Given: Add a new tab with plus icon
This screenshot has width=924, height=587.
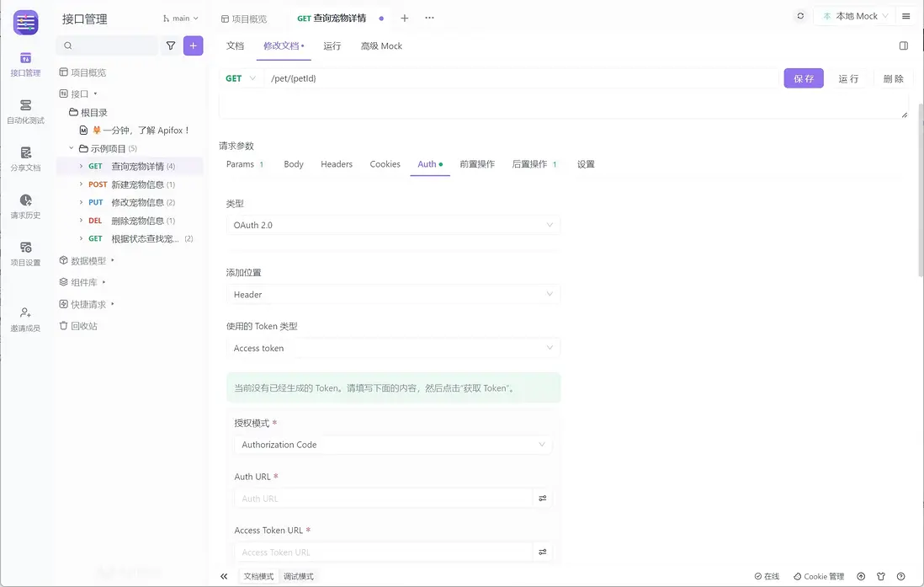Looking at the screenshot, I should point(404,19).
